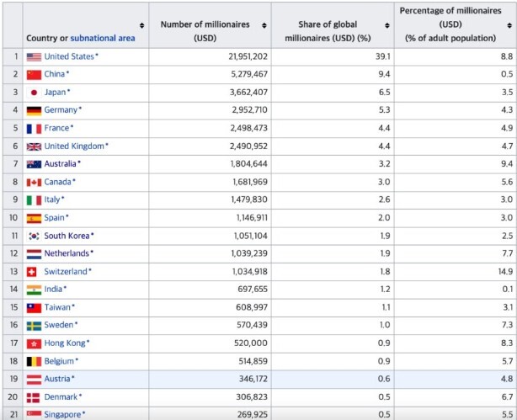Viewport: 517px width, 420px height.
Task: Open the Netherlands country link
Action: click(67, 253)
